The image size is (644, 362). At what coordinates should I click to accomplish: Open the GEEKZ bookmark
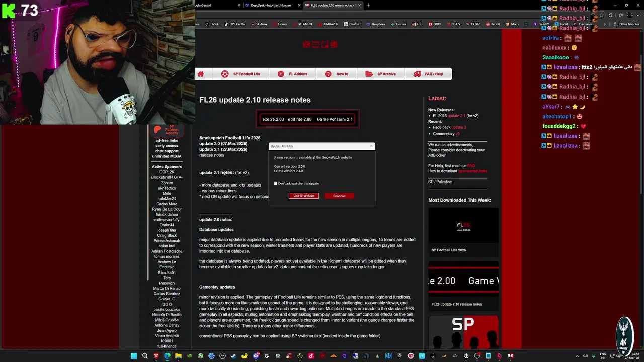coord(473,24)
